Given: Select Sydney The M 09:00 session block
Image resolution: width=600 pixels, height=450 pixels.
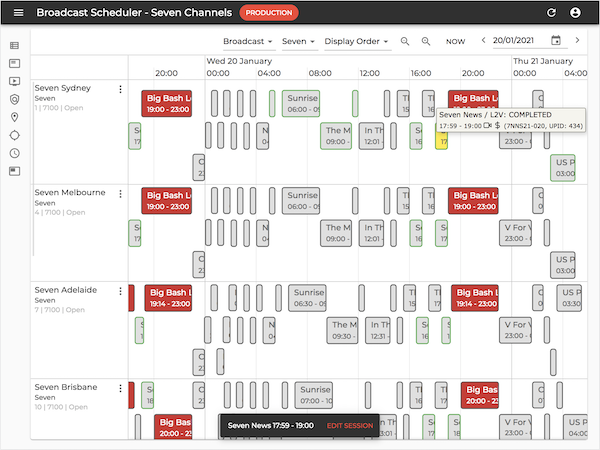Looking at the screenshot, I should (336, 136).
